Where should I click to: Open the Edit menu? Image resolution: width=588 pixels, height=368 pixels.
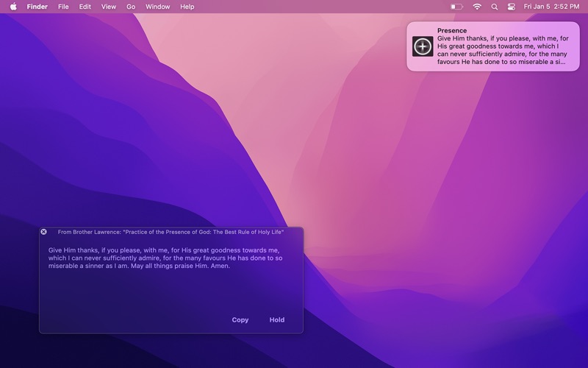tap(85, 7)
